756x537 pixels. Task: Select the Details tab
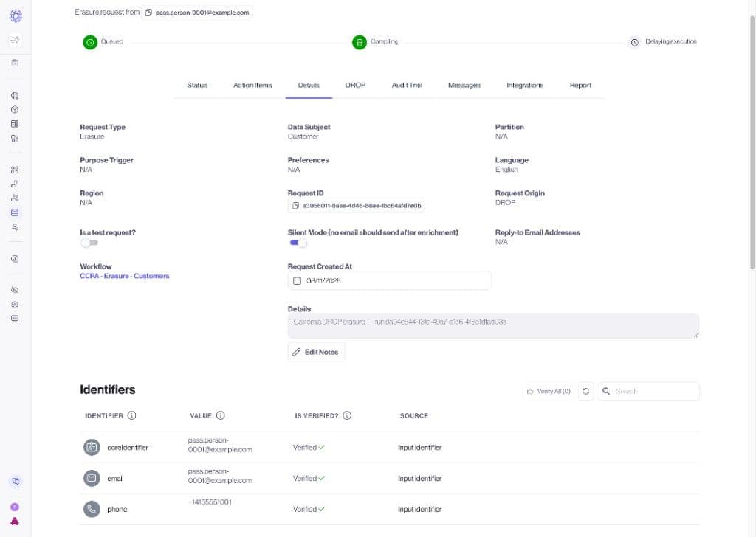point(309,86)
